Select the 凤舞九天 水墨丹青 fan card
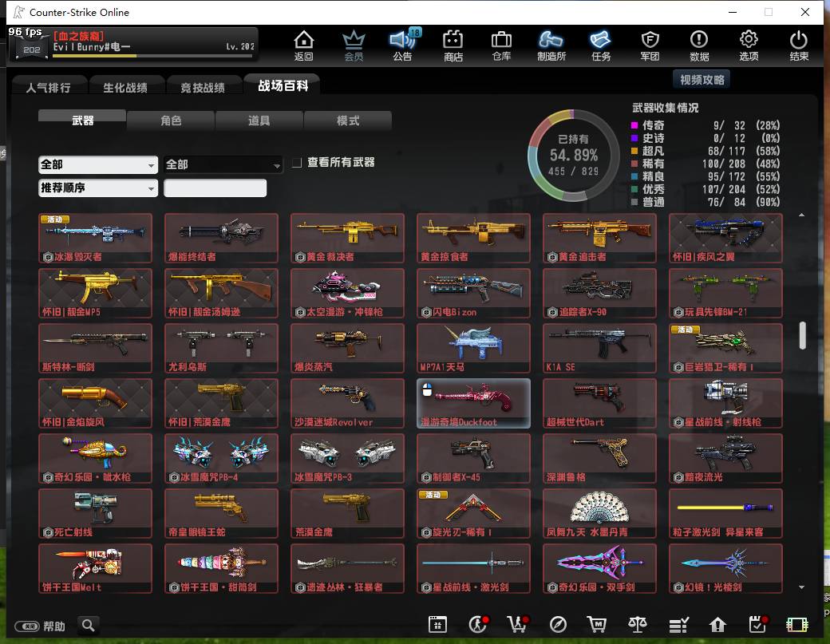Image resolution: width=830 pixels, height=644 pixels. pyautogui.click(x=599, y=513)
